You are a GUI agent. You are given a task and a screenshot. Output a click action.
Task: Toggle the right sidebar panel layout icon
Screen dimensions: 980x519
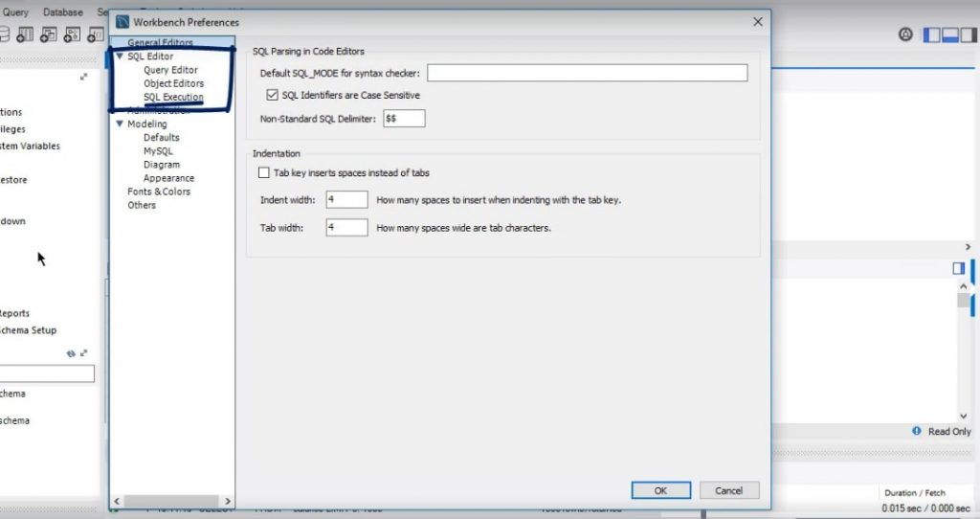click(969, 34)
